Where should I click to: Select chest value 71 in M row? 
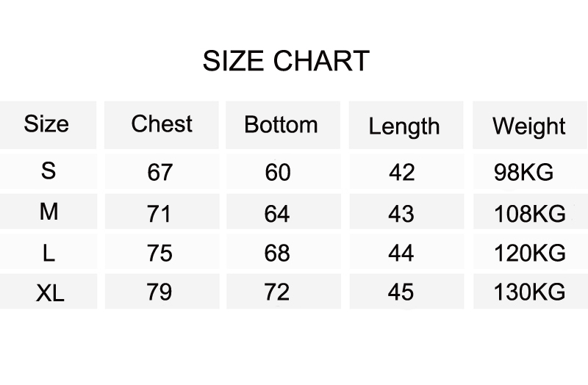[x=159, y=214]
